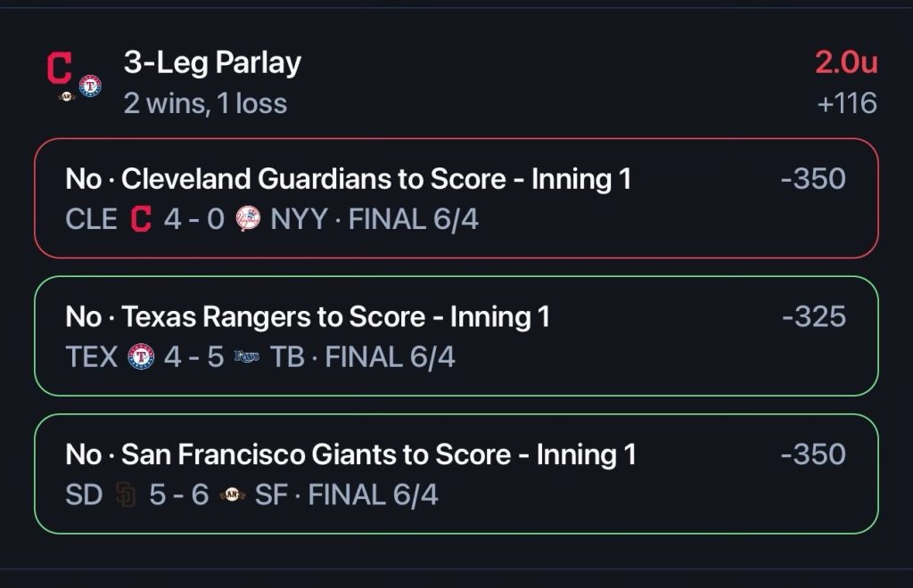Open the Texas Rangers to Score leg
The height and width of the screenshot is (588, 913).
(x=456, y=336)
